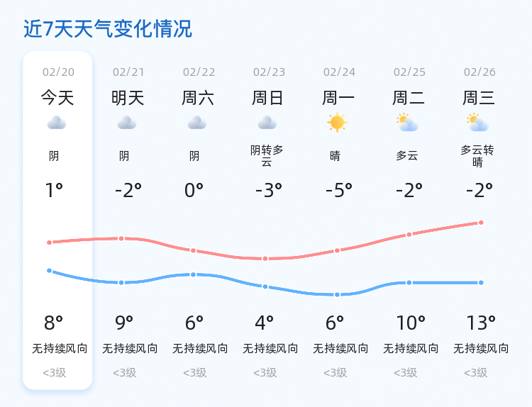Viewport: 532px width, 407px height.
Task: Click the partly cloudy icon for 周三
Action: [x=477, y=123]
